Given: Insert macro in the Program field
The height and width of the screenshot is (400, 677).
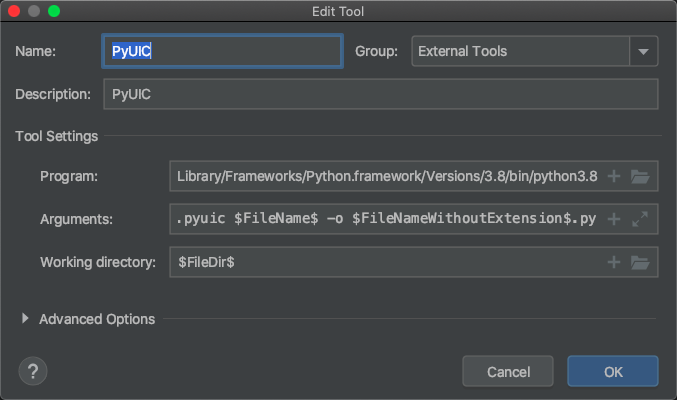Looking at the screenshot, I should (x=614, y=177).
